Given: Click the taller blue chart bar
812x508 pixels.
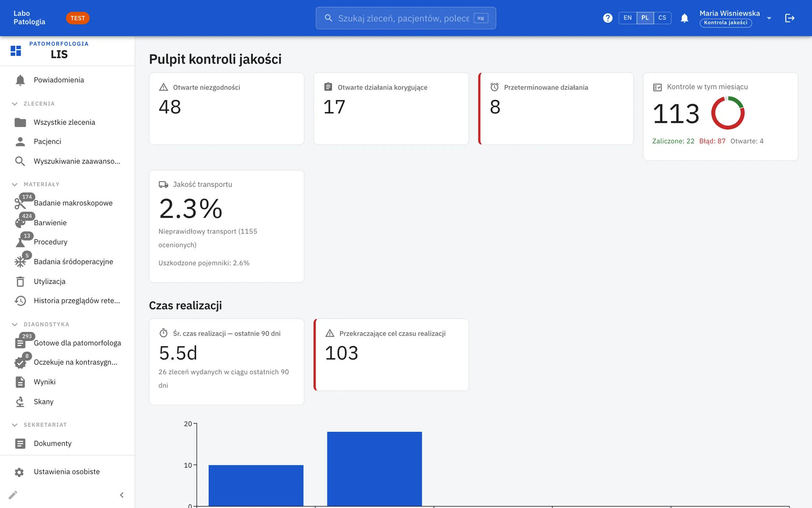Looking at the screenshot, I should click(374, 469).
